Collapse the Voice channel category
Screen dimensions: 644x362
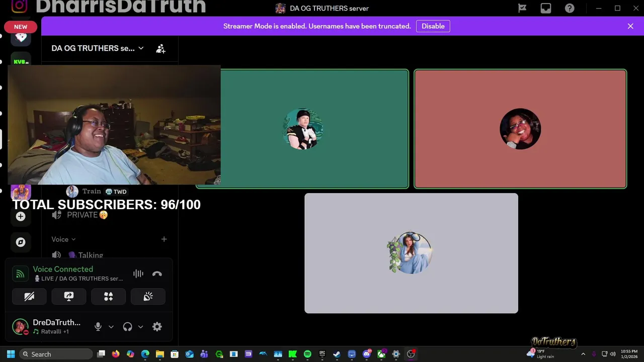tap(63, 239)
